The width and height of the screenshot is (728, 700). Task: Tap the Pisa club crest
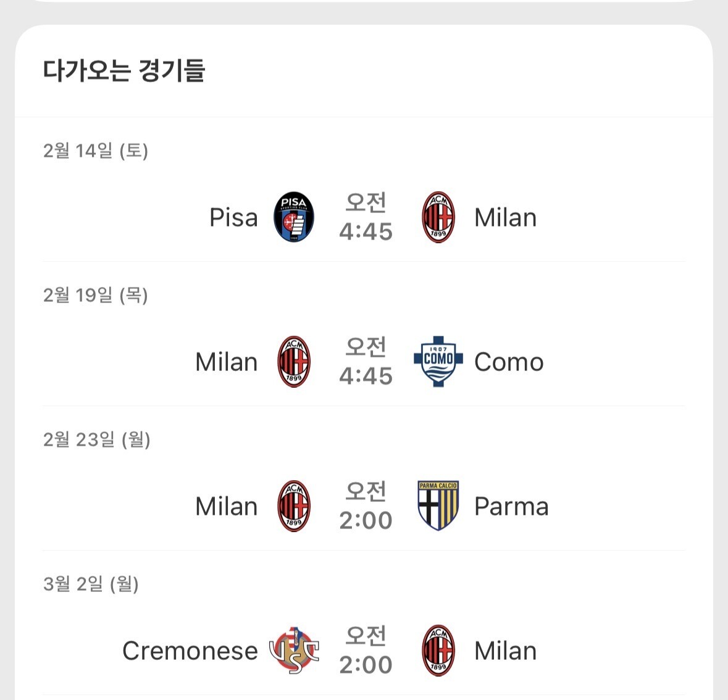[294, 217]
